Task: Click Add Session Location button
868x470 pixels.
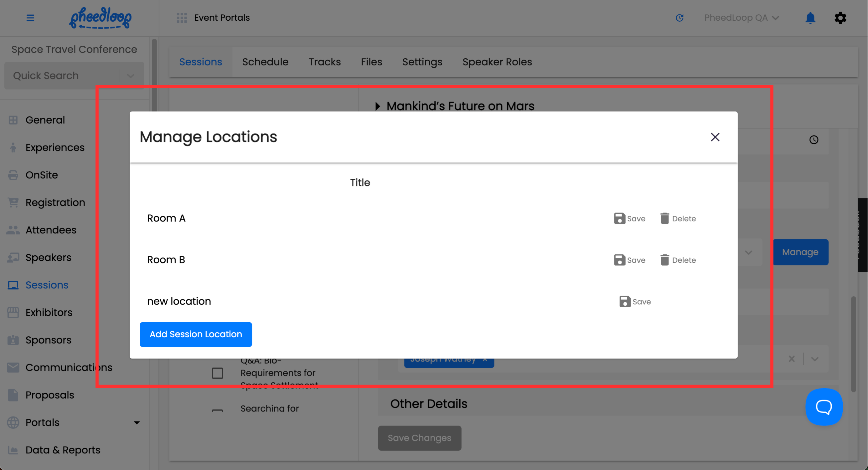Action: click(x=196, y=334)
